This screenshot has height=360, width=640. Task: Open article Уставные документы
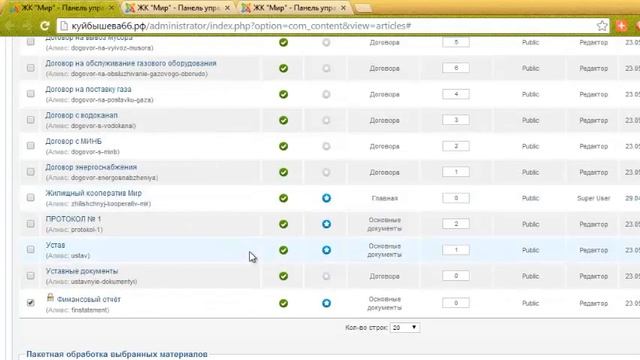click(82, 271)
